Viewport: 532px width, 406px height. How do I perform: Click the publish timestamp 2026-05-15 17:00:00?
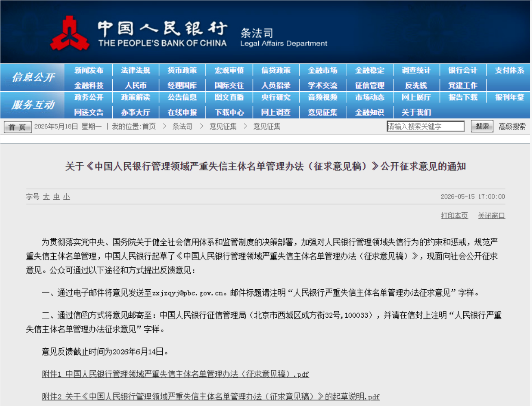[473, 197]
